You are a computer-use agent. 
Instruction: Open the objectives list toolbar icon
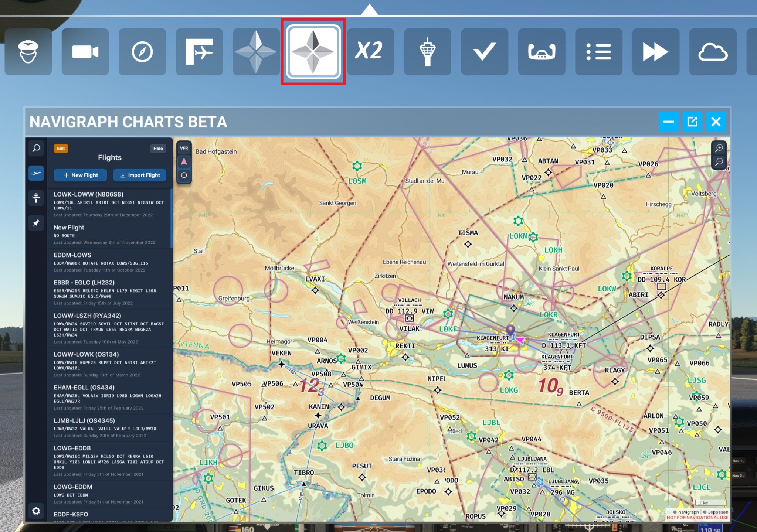point(599,52)
